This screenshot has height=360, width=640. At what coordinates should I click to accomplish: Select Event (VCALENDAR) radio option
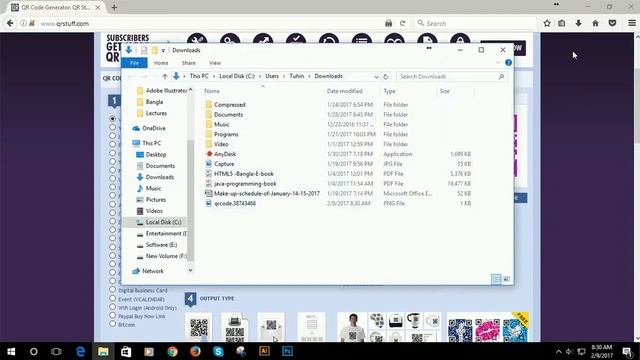(x=113, y=298)
